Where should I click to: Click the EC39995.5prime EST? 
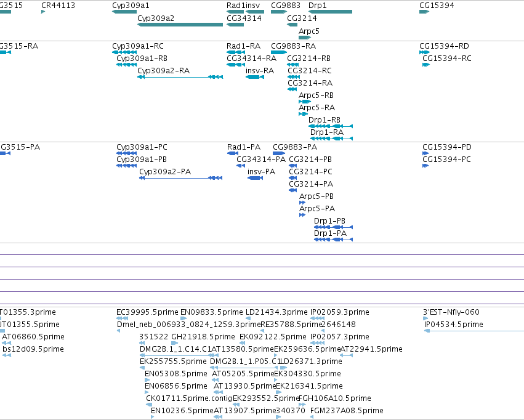point(123,318)
